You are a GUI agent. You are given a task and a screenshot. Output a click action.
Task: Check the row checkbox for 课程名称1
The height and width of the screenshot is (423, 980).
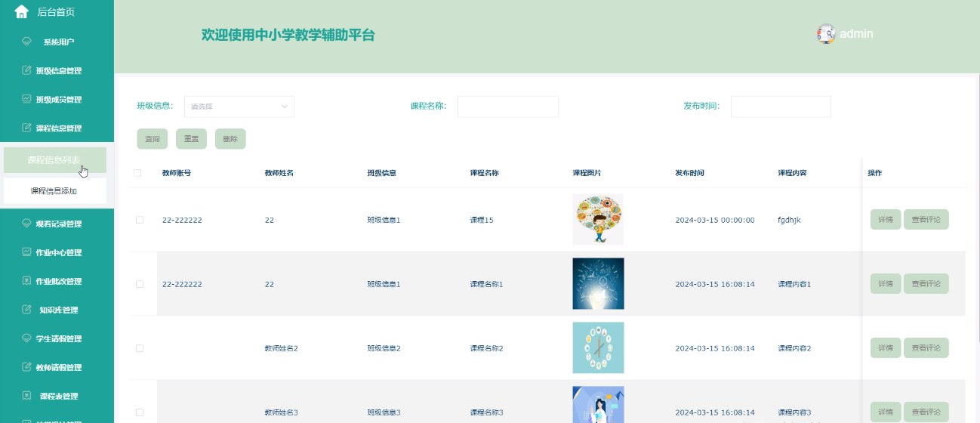coord(140,284)
